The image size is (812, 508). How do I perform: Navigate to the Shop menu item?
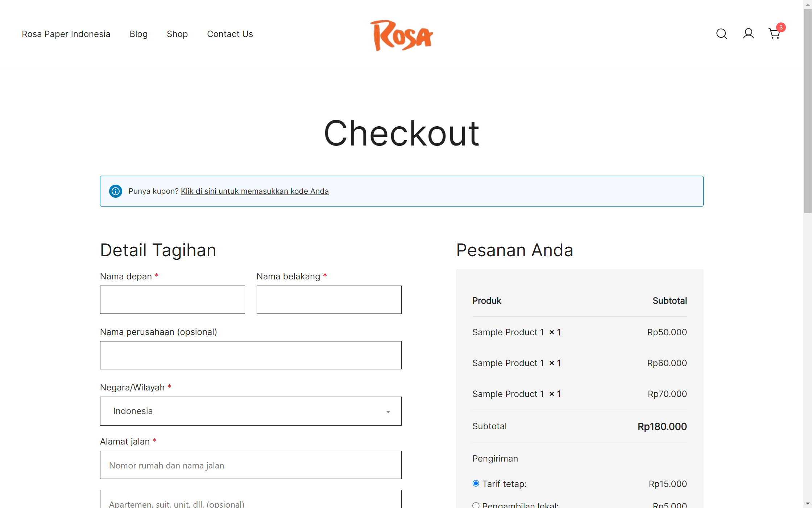pos(177,34)
